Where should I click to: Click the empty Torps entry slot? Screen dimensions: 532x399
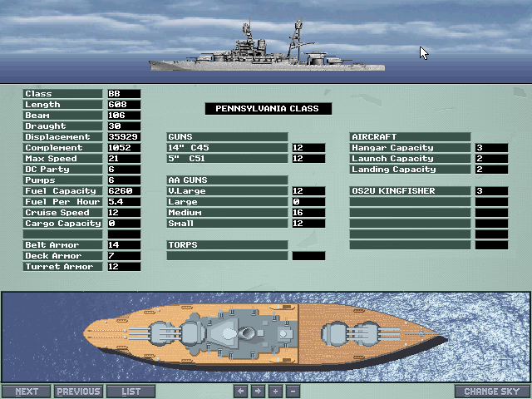227,256
